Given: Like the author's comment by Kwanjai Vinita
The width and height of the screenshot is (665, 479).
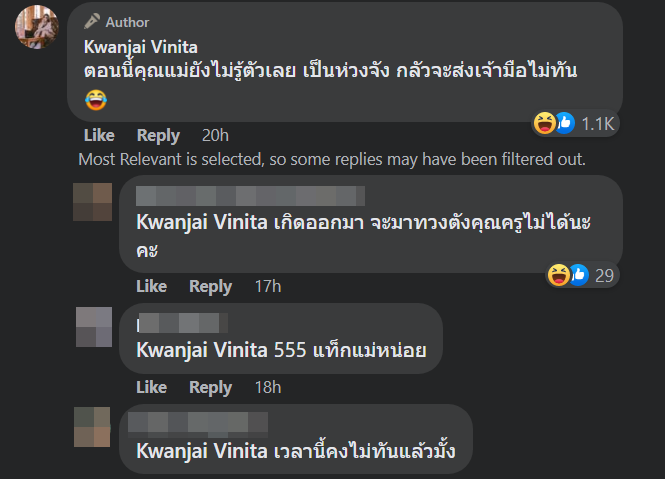Looking at the screenshot, I should pyautogui.click(x=99, y=135).
